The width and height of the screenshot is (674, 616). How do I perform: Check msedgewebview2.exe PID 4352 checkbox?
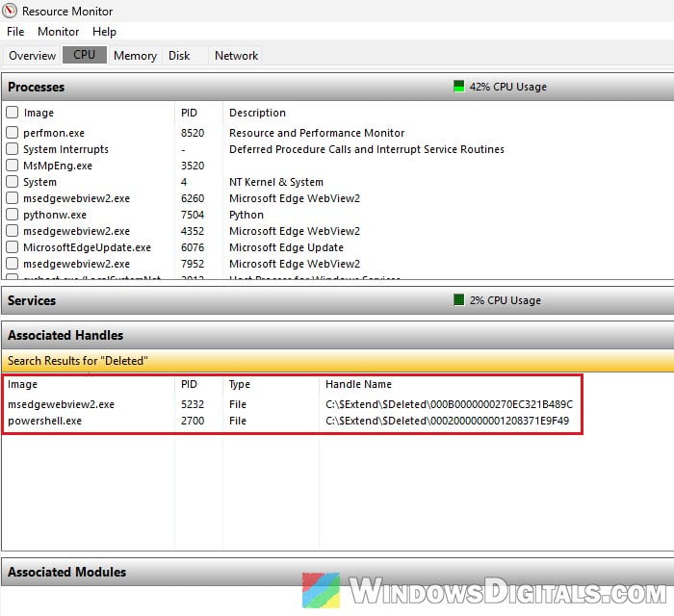[12, 231]
